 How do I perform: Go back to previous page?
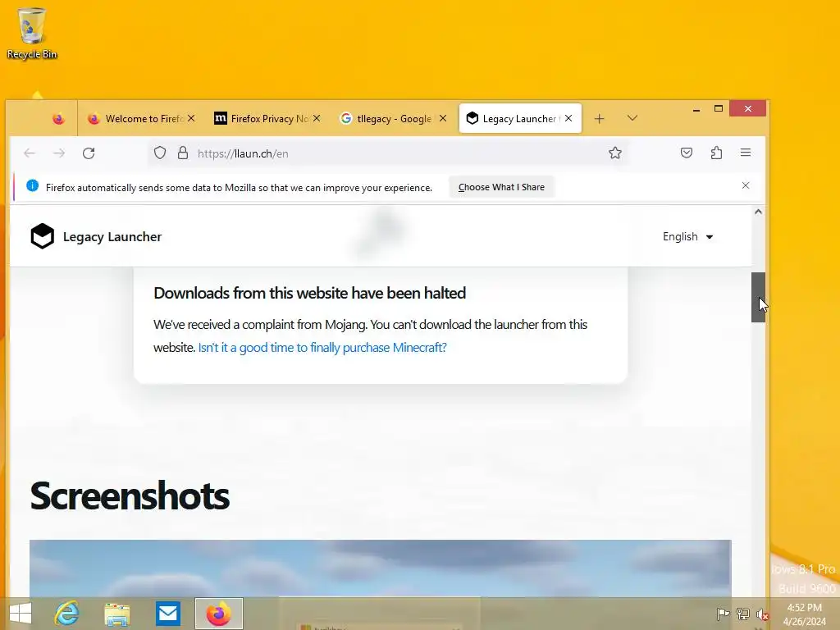tap(30, 153)
